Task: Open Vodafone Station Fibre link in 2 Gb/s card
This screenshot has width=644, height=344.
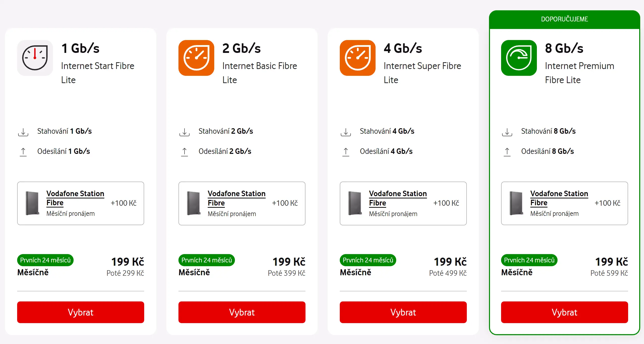Action: (x=236, y=198)
